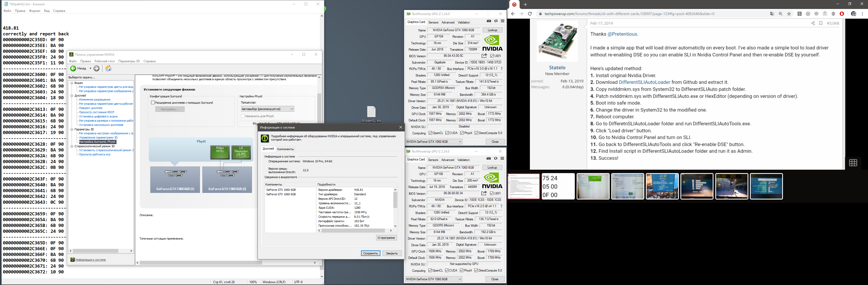Click the Bus Interface question mark in bottom GPU-Z
Screen dimensions: 868x285
(501, 206)
